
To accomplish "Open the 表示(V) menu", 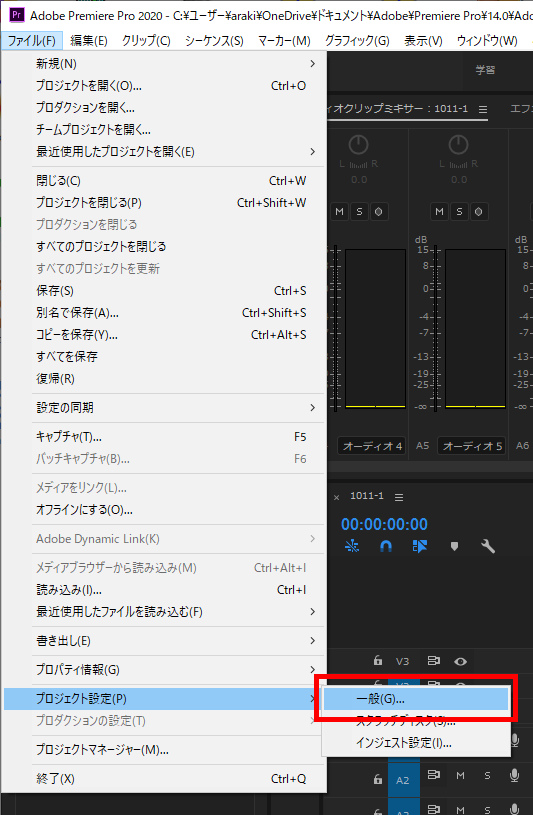I will click(424, 41).
